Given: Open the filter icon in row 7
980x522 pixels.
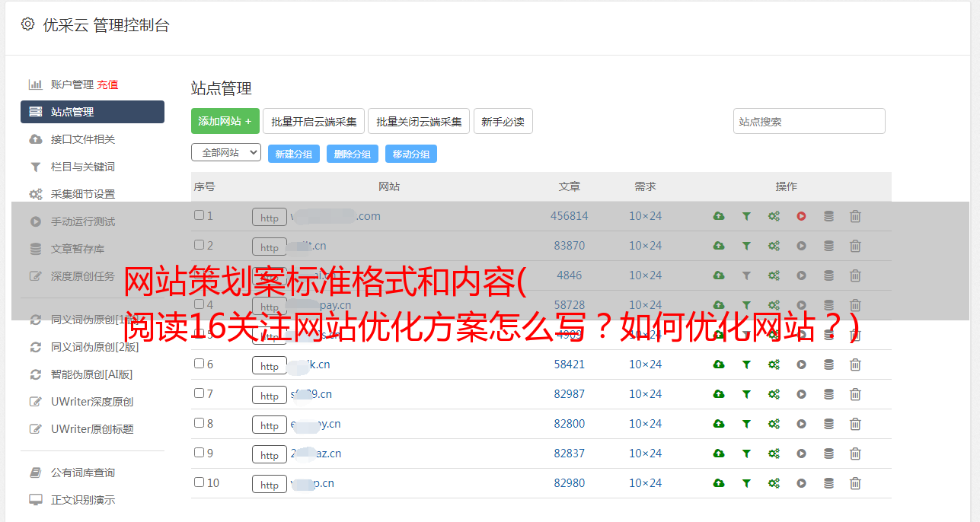Looking at the screenshot, I should click(746, 394).
